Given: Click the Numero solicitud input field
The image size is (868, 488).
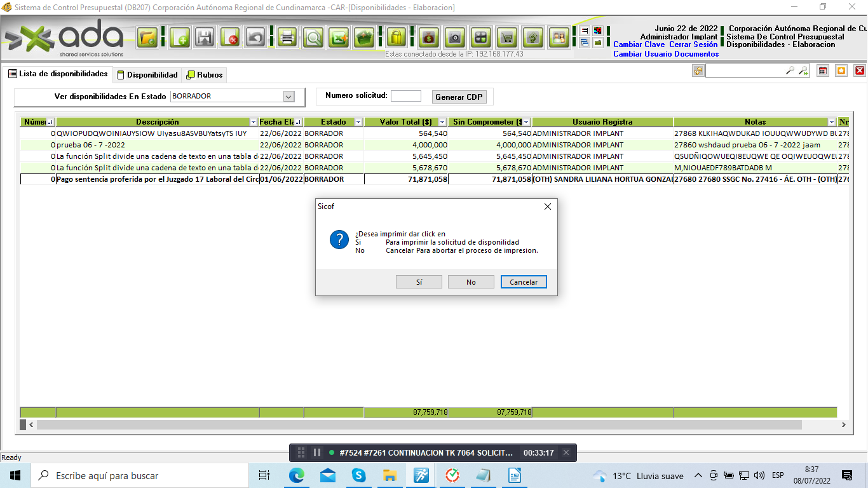Looking at the screenshot, I should click(405, 97).
